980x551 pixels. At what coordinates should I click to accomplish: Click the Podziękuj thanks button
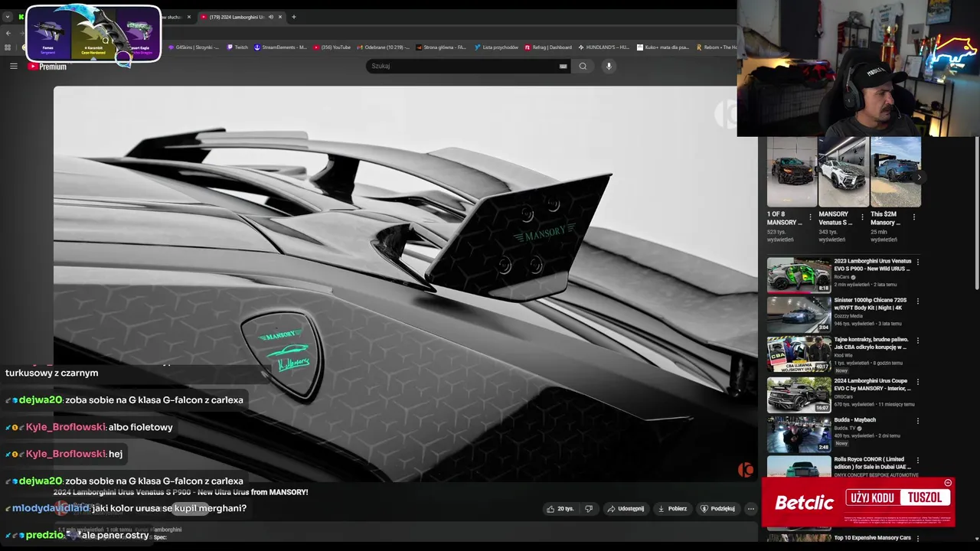pyautogui.click(x=717, y=508)
